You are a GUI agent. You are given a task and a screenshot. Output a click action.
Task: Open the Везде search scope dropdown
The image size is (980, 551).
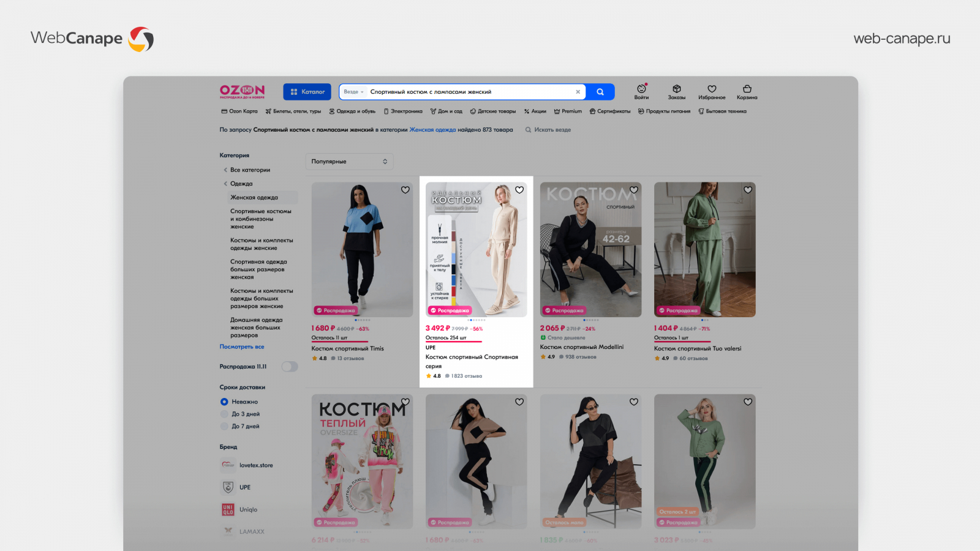click(x=353, y=92)
